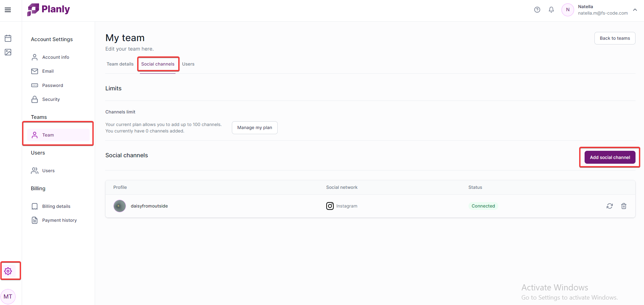644x305 pixels.
Task: Click the natella.m@fs-code.com email text
Action: 603,13
